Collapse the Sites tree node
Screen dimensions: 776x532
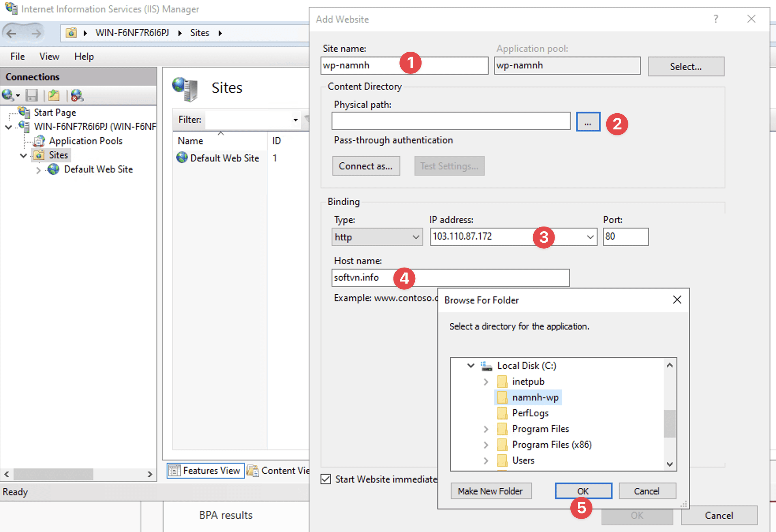[x=23, y=155]
